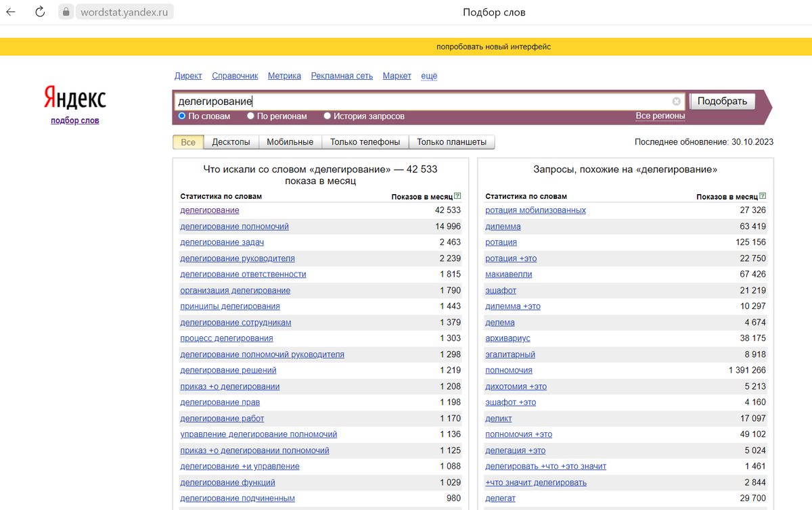Screen dimensions: 812x510
Task: Open делегирование полномочий руководителя query
Action: pos(262,354)
